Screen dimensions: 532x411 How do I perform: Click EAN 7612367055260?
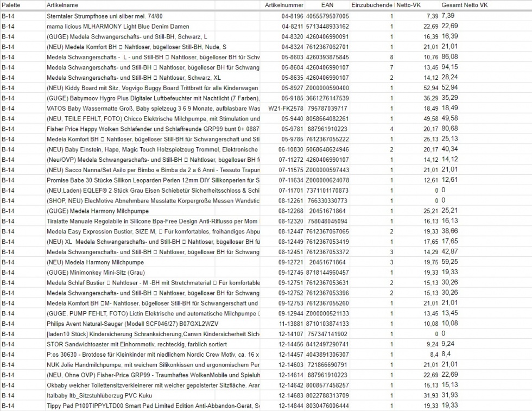click(327, 303)
